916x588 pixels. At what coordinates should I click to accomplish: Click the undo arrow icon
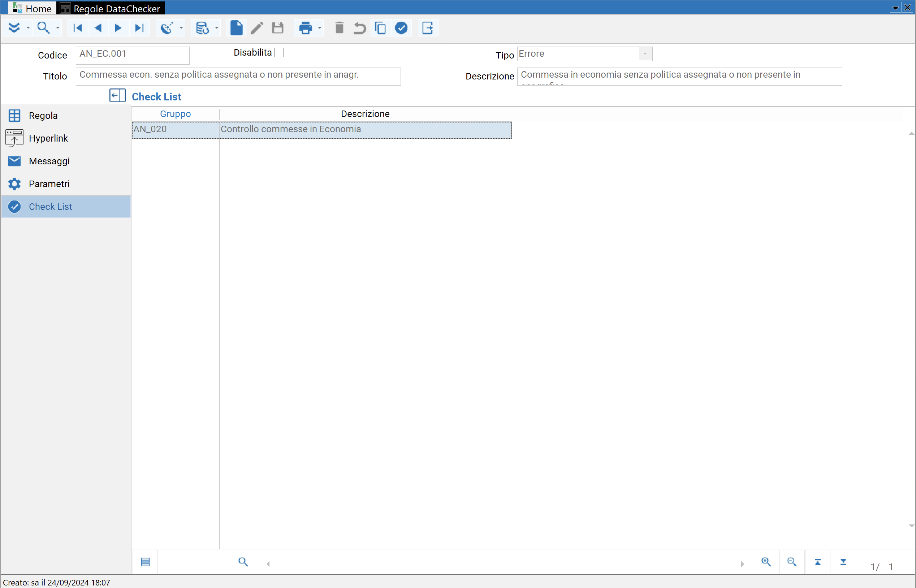coord(360,28)
